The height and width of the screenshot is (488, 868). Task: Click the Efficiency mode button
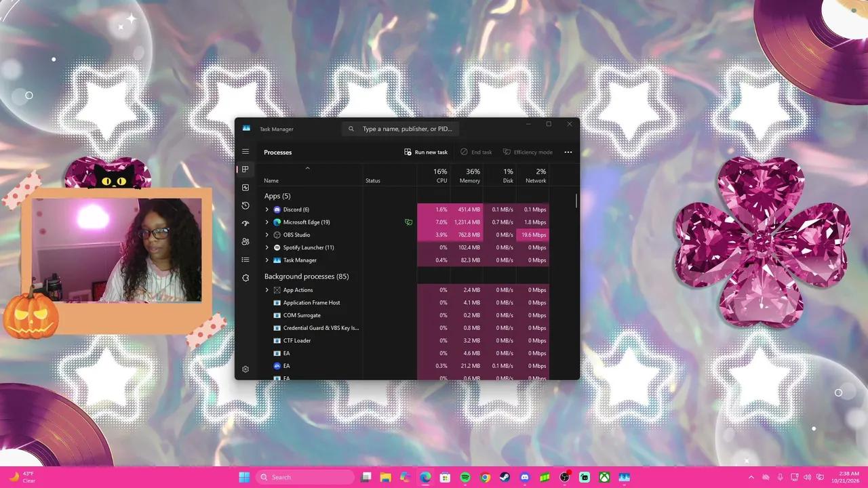pyautogui.click(x=528, y=152)
